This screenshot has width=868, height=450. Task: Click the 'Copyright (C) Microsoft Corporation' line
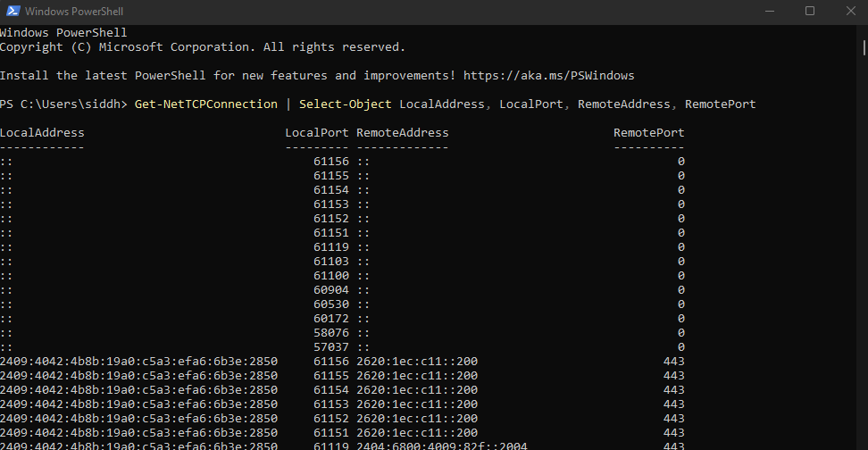(x=203, y=47)
